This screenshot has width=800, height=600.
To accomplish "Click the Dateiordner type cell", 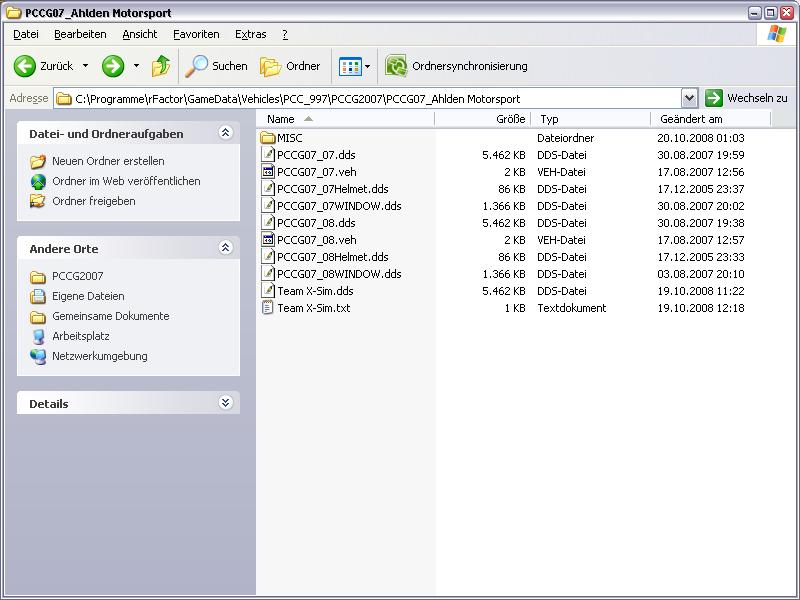I will click(x=565, y=138).
